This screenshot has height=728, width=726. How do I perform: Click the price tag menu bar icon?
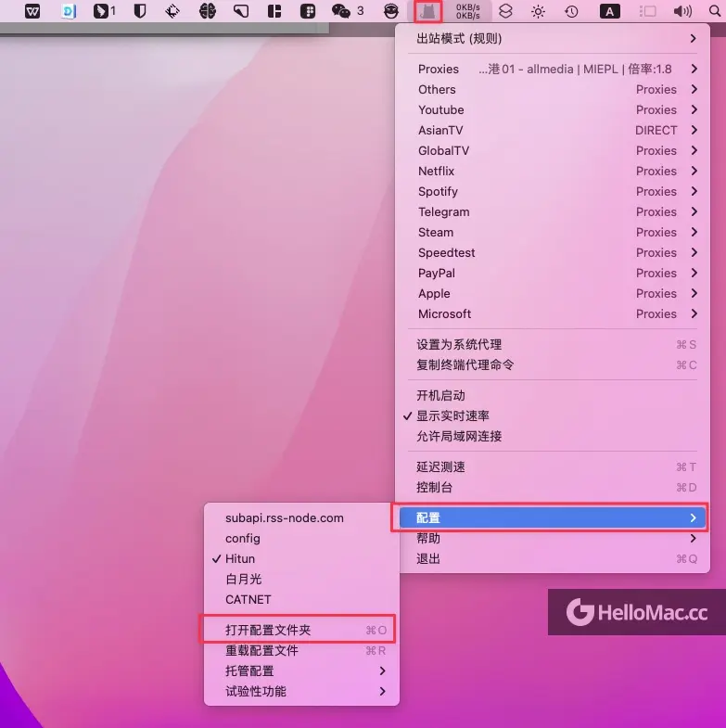click(x=241, y=11)
